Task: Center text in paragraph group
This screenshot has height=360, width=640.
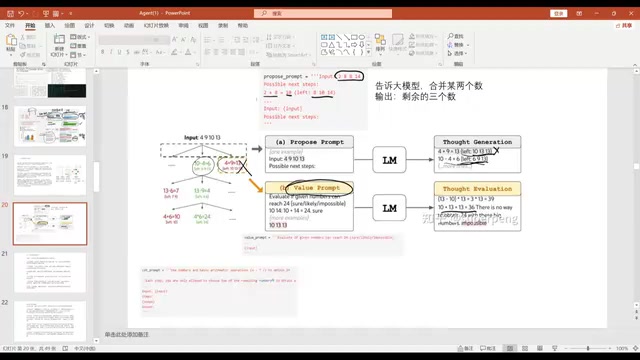Action: click(216, 52)
